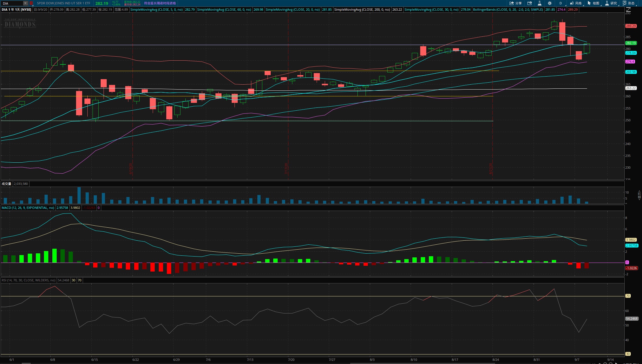The height and width of the screenshot is (364, 642).
Task: Click the 6/19/20 vertical expiration date marker
Action: pos(131,169)
